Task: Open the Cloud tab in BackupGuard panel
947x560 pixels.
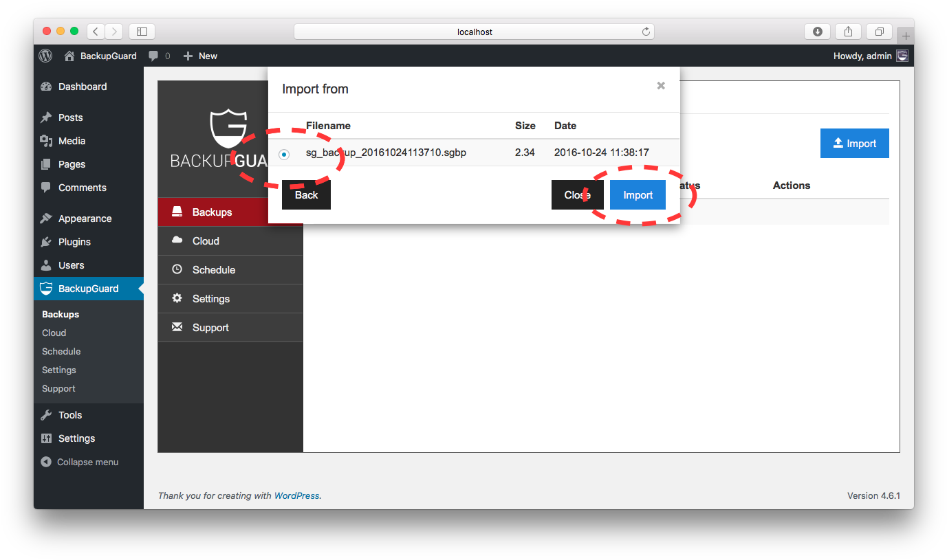Action: pyautogui.click(x=206, y=241)
